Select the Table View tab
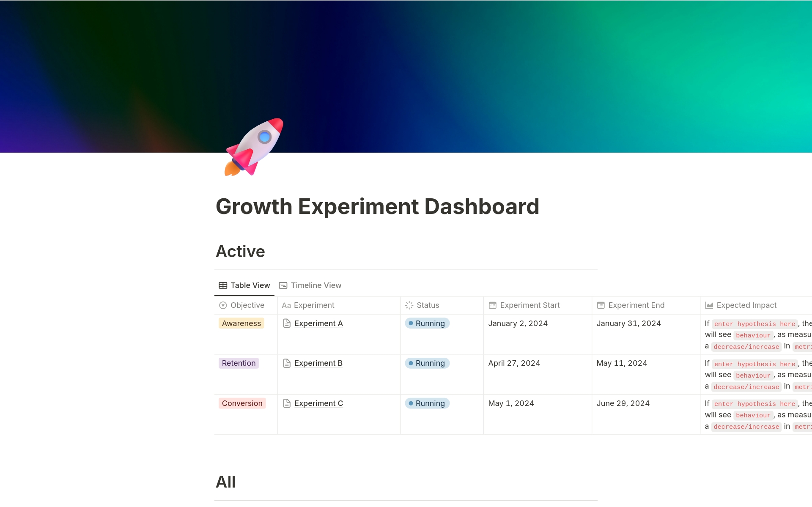 pyautogui.click(x=244, y=285)
